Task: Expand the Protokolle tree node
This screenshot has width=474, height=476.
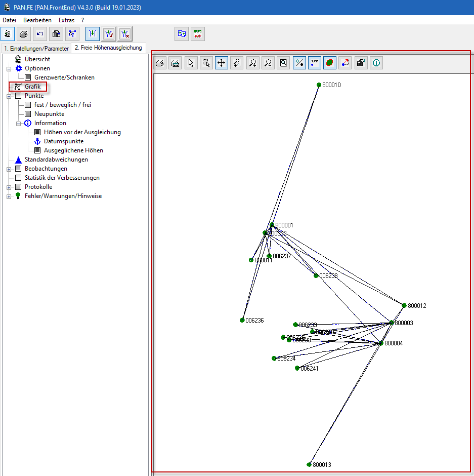Action: coord(9,187)
